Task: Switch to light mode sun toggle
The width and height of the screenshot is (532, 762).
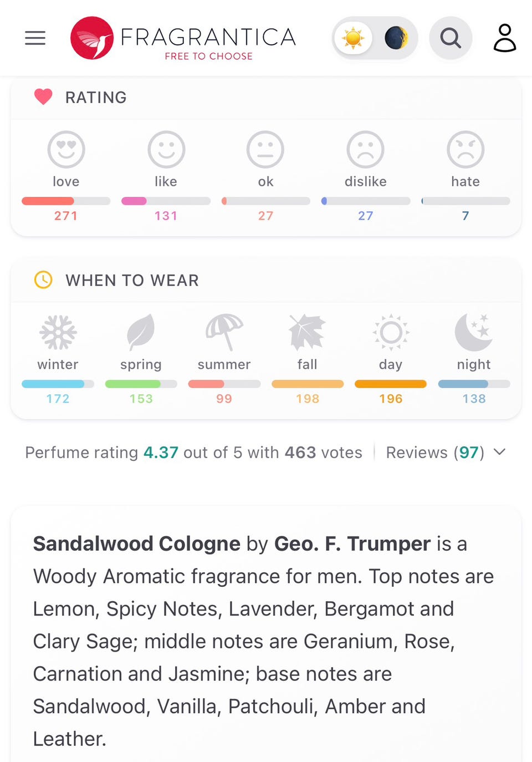Action: click(353, 38)
